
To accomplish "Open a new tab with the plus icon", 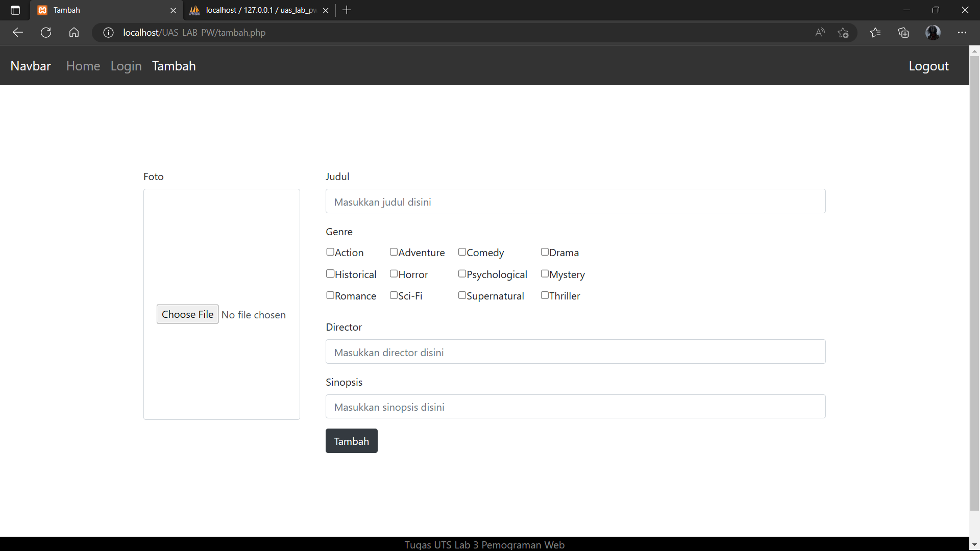I will coord(347,10).
